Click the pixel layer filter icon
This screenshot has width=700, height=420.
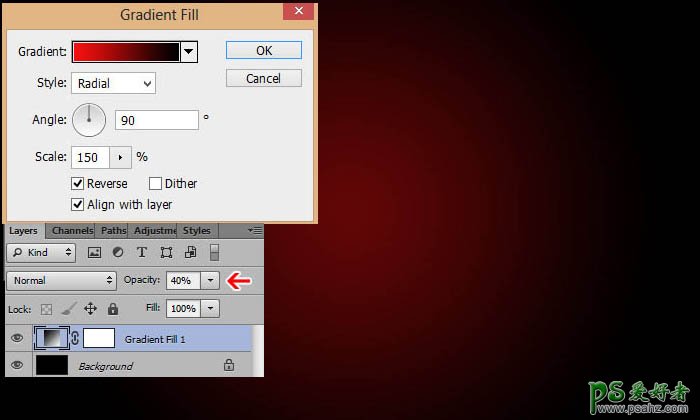[x=95, y=253]
